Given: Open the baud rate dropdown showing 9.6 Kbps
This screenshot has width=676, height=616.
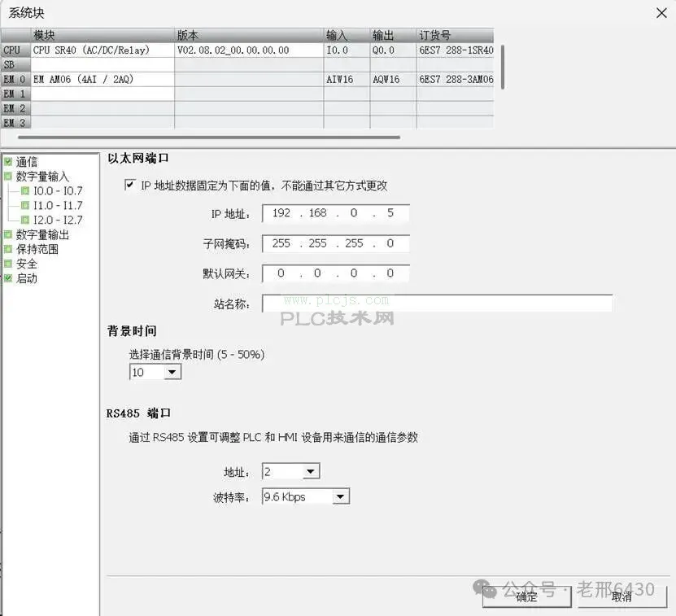Looking at the screenshot, I should pos(340,496).
